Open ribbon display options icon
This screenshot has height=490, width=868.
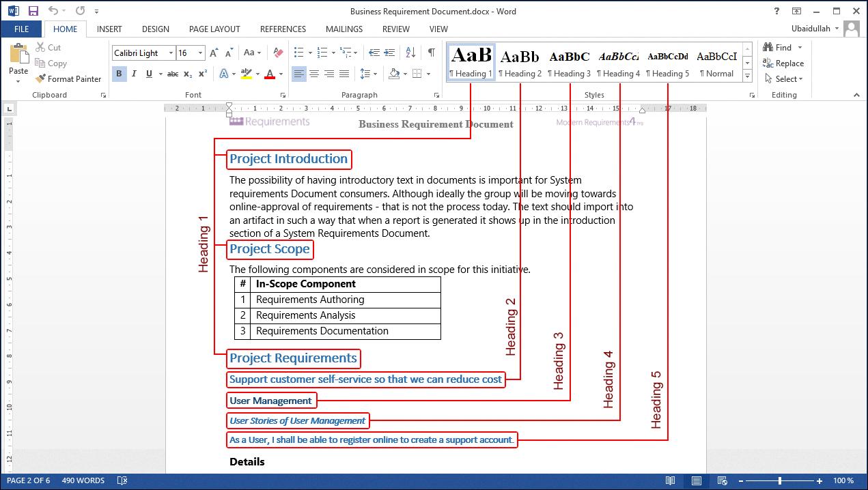coord(796,11)
